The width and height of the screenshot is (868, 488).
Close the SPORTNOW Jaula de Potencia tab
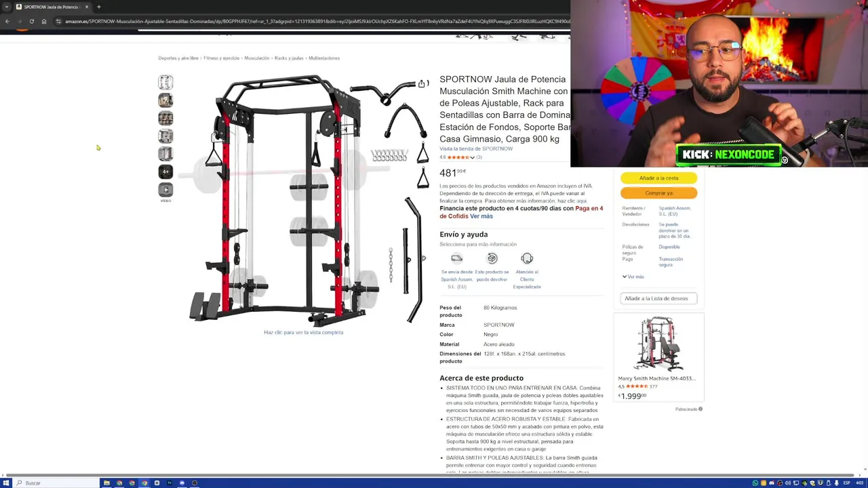coord(86,7)
